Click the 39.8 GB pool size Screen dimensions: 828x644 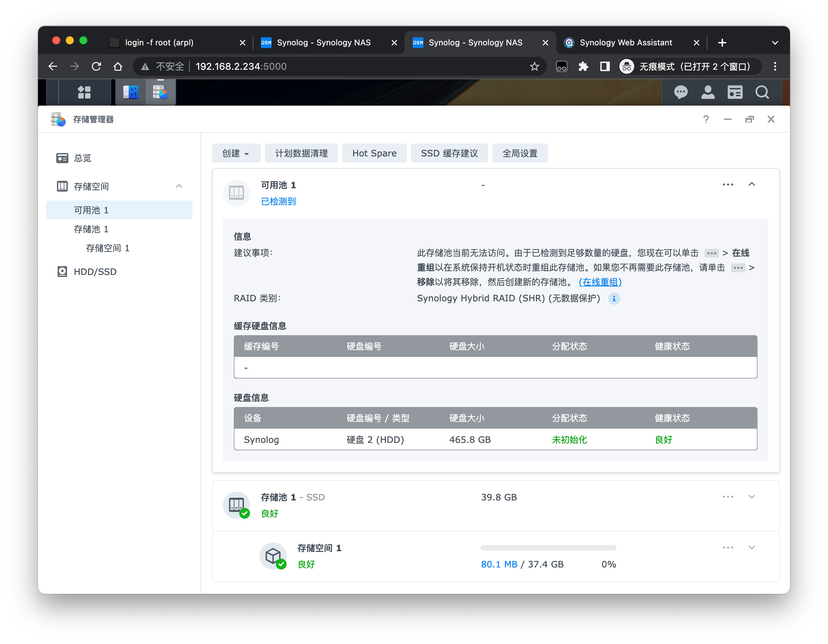click(x=499, y=497)
